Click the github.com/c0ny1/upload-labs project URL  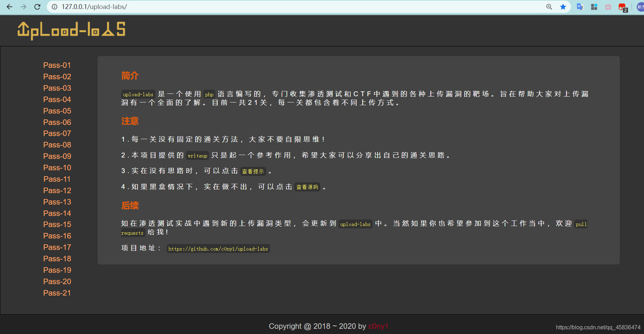coord(218,249)
